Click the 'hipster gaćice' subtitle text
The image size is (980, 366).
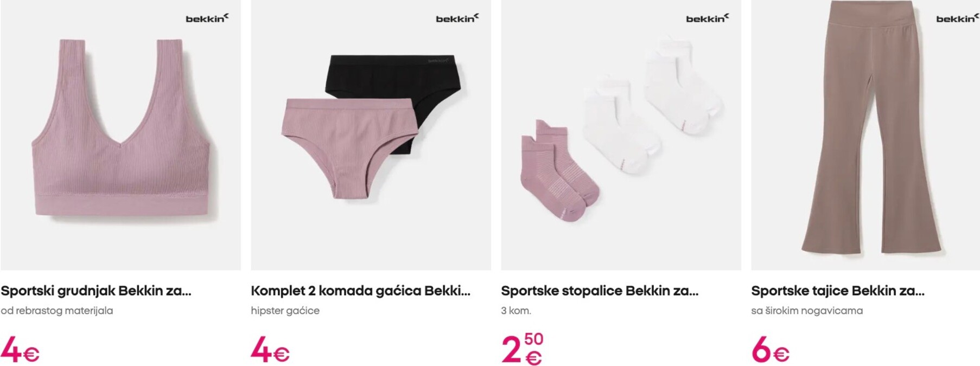coord(285,311)
